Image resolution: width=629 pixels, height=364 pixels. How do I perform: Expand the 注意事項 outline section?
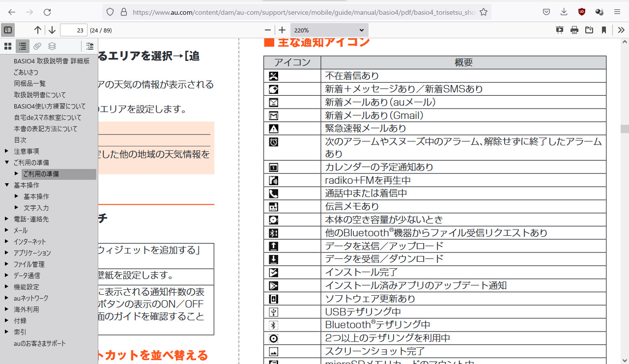click(x=7, y=151)
